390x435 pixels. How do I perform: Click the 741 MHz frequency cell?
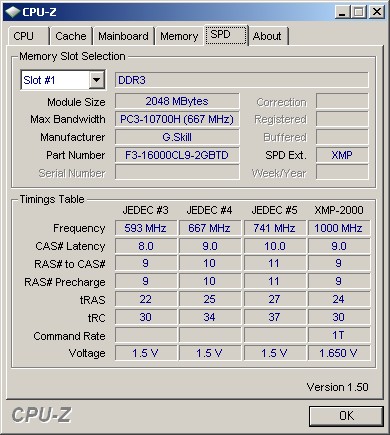click(x=275, y=228)
